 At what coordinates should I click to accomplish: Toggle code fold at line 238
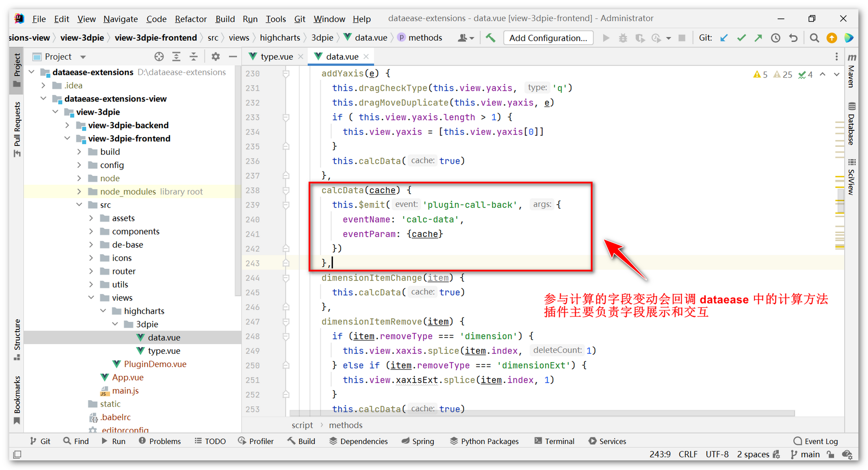(x=286, y=191)
